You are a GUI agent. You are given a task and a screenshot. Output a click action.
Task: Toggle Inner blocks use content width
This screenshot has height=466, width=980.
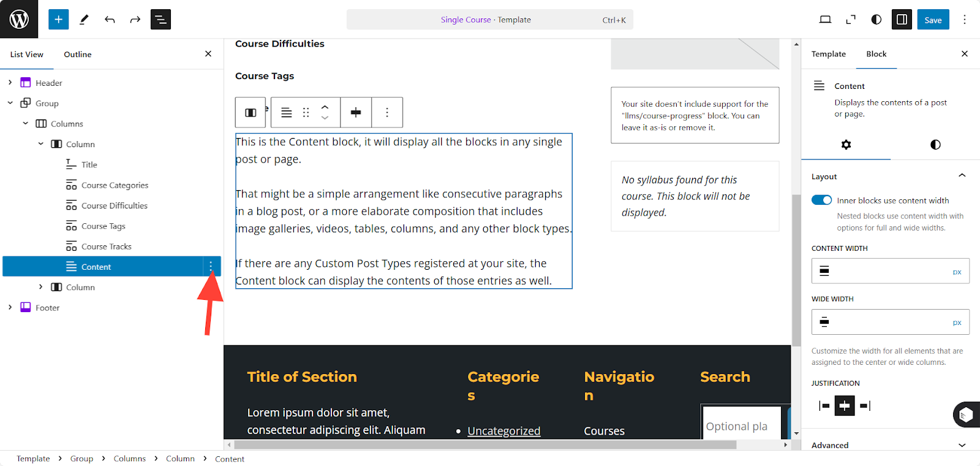(x=821, y=201)
